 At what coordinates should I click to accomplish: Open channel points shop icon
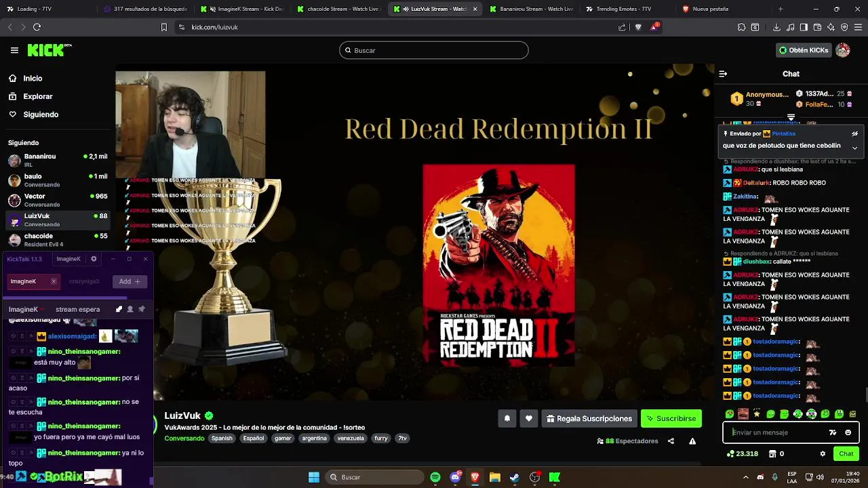tap(772, 454)
